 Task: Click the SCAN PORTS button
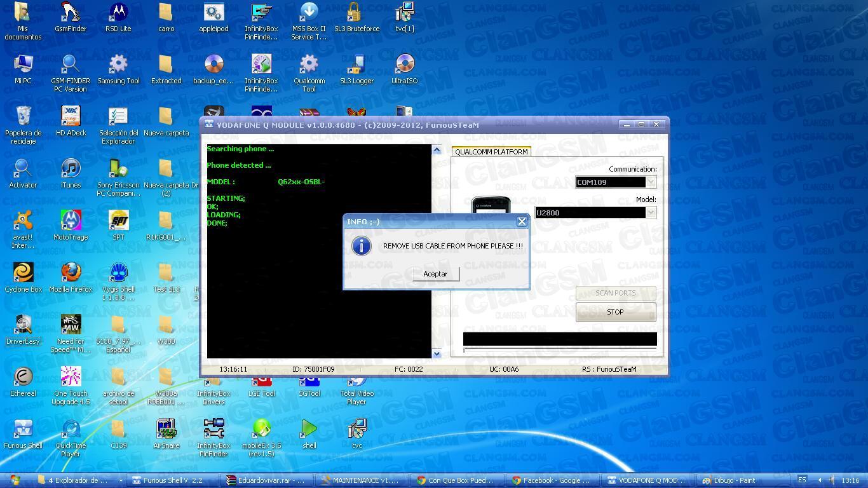(x=615, y=293)
